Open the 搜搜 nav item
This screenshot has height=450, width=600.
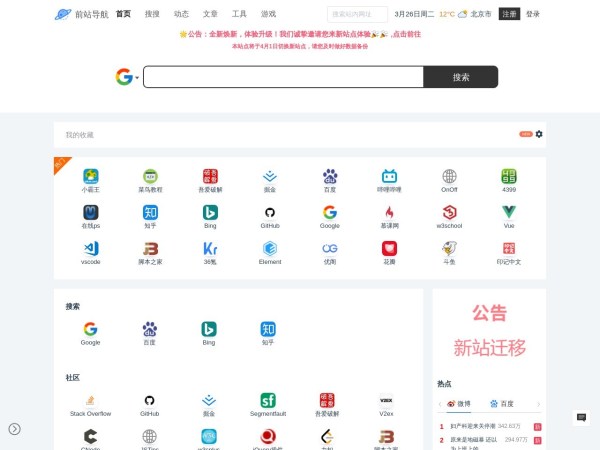(x=152, y=14)
